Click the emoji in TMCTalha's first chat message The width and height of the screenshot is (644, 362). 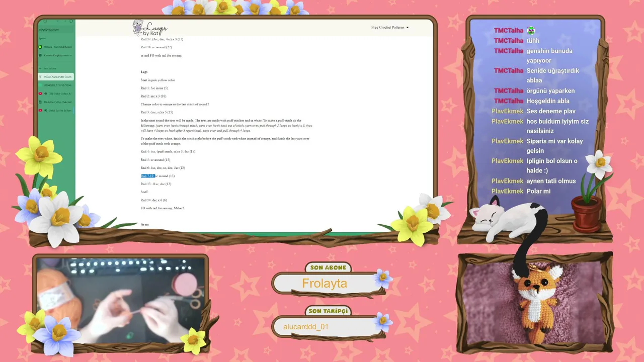click(531, 31)
